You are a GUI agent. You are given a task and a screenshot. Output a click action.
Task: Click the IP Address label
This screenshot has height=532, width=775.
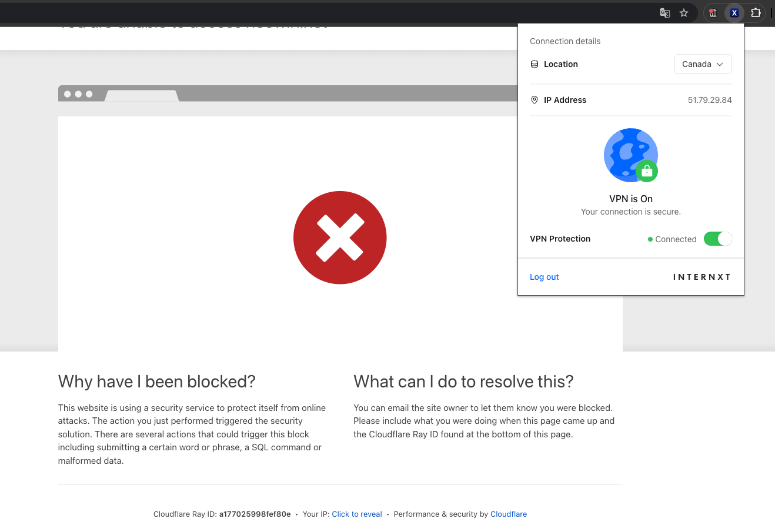point(565,100)
